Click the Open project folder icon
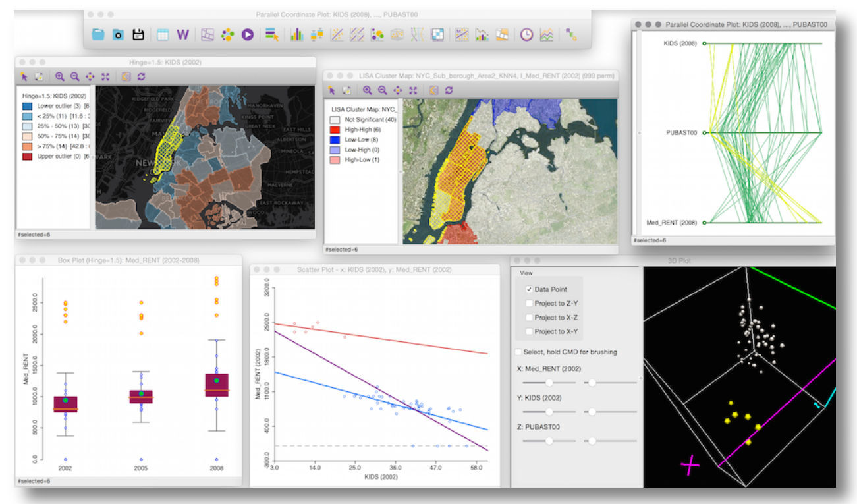The height and width of the screenshot is (504, 857). coord(98,35)
